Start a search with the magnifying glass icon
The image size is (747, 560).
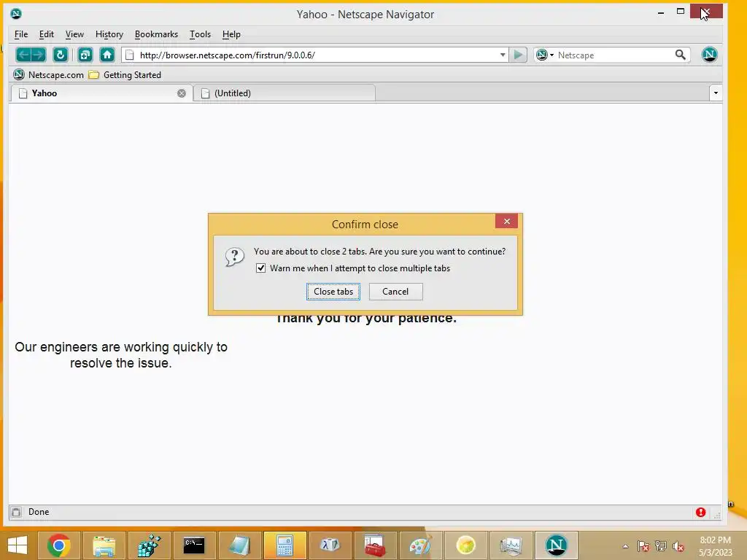coord(681,55)
